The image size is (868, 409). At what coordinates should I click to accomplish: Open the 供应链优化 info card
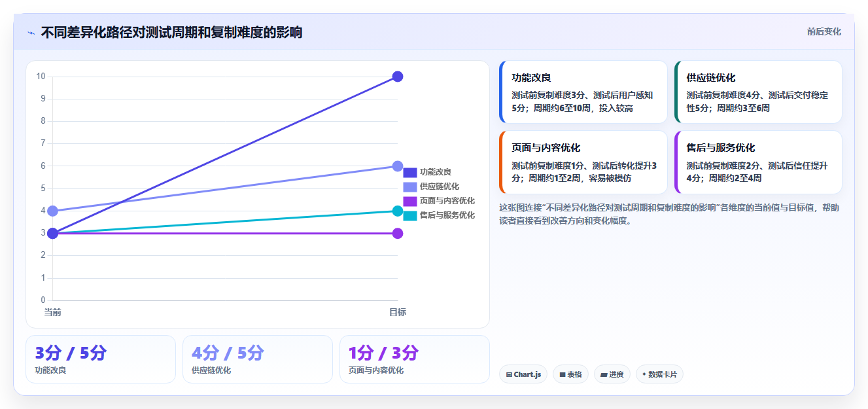click(x=758, y=92)
